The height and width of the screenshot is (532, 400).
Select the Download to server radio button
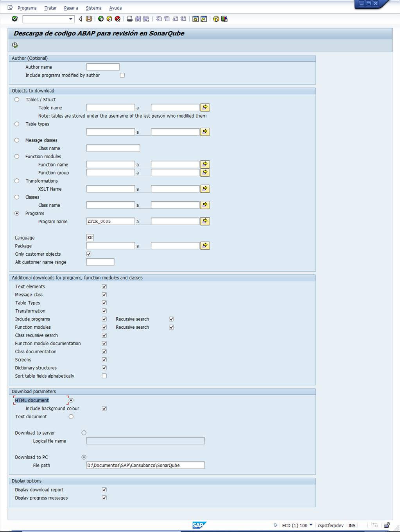pos(84,433)
